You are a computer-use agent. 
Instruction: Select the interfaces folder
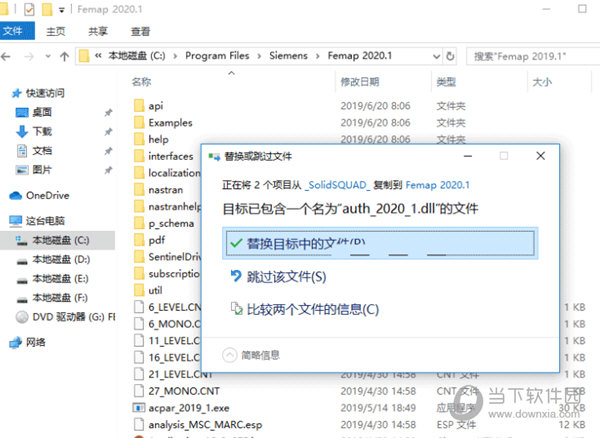pos(171,156)
